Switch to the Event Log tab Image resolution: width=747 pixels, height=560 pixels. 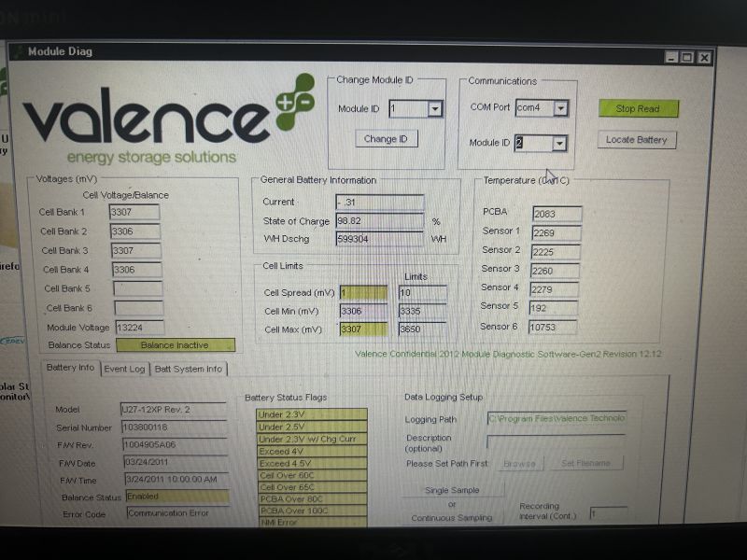pos(124,369)
